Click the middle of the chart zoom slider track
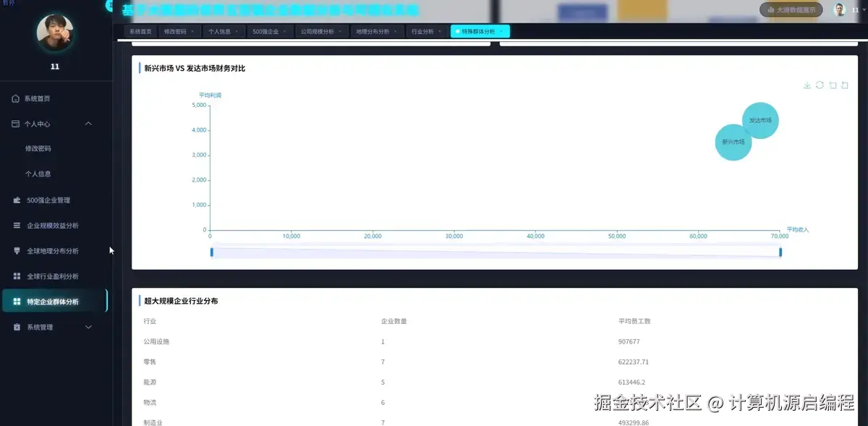Screen dimensions: 868x426 (x=495, y=252)
